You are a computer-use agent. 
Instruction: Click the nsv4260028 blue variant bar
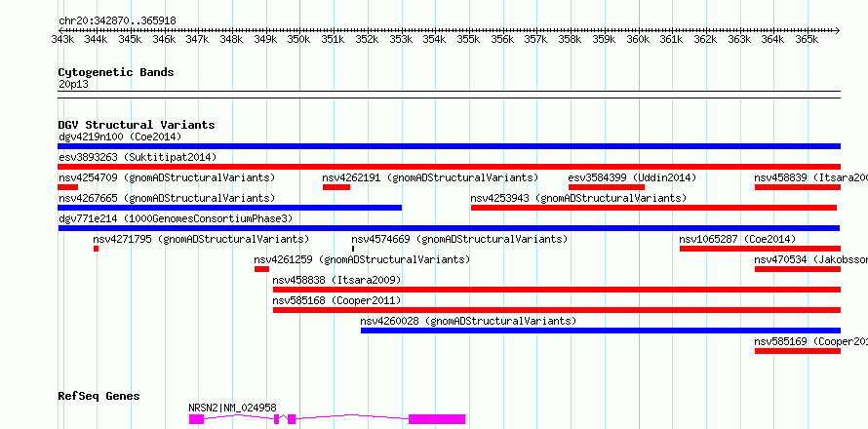coord(601,331)
